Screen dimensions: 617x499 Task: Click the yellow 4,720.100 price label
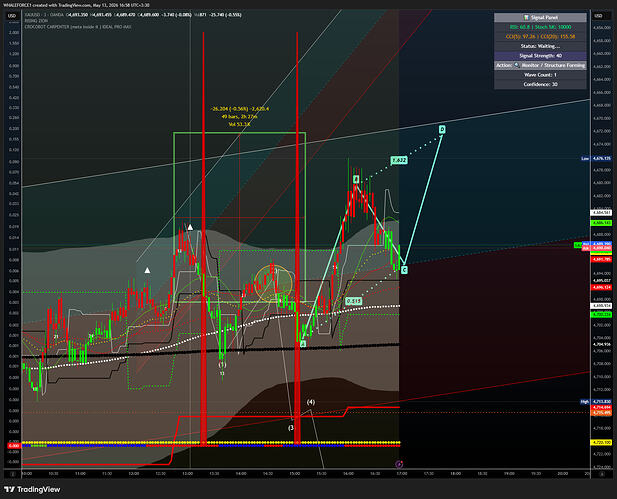pyautogui.click(x=602, y=442)
